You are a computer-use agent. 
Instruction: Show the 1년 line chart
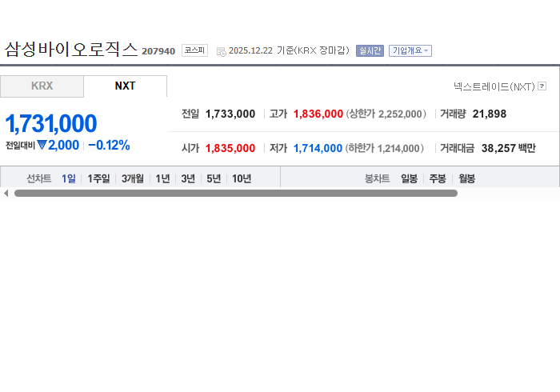tap(162, 178)
